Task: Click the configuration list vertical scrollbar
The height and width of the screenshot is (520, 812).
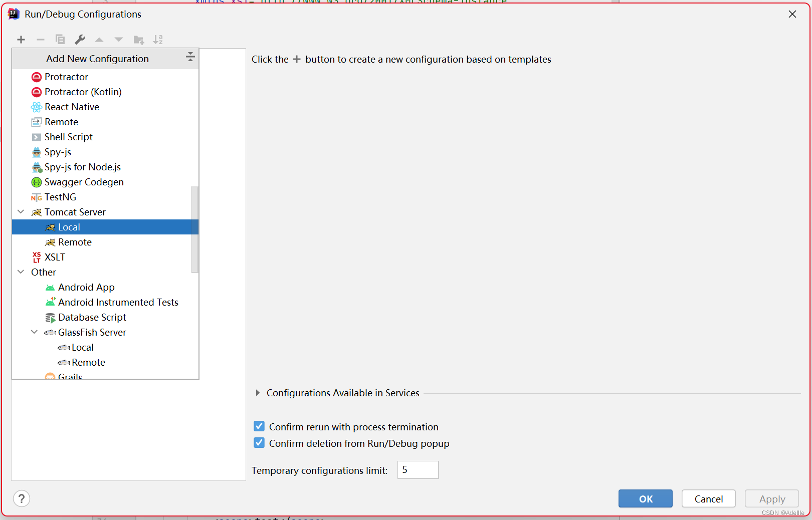Action: point(194,229)
